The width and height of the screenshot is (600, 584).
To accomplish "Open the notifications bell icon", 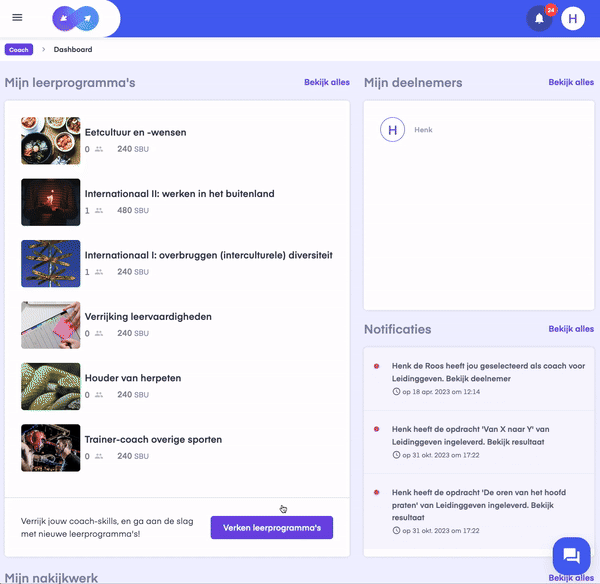I will (x=539, y=18).
